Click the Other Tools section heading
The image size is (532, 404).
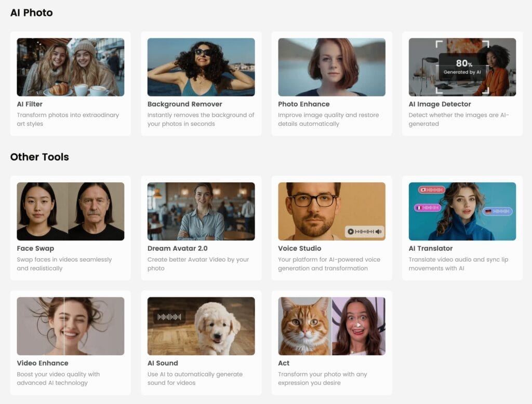tap(39, 157)
